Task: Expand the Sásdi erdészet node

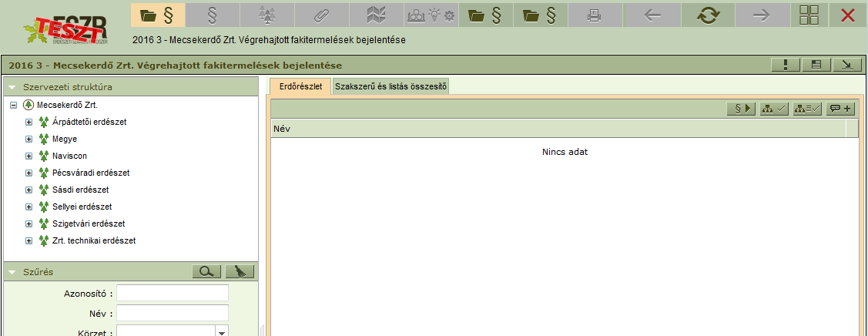Action: coord(28,190)
